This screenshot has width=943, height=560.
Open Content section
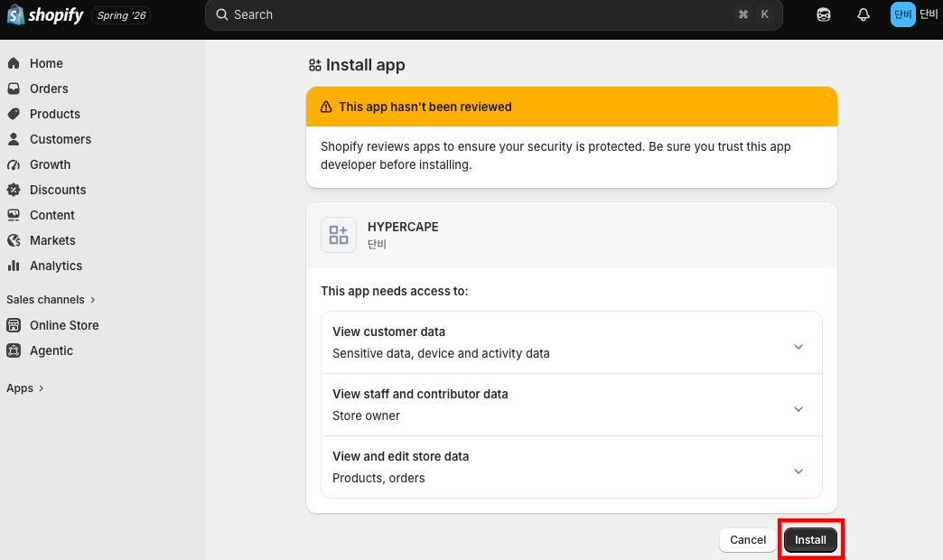click(52, 215)
